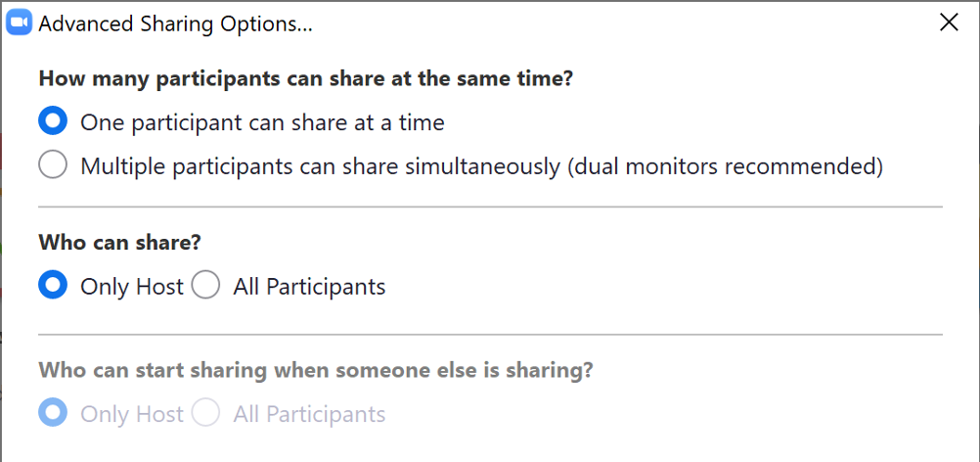
Task: Click the disabled 'All Participants' label text
Action: [309, 414]
